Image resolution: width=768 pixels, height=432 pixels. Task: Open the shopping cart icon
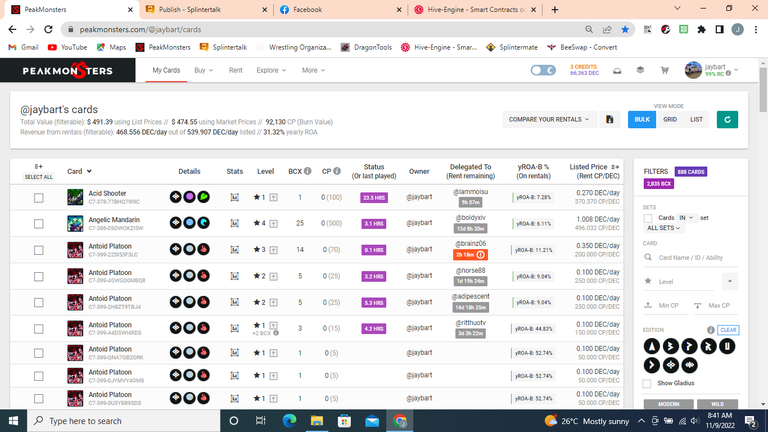(x=665, y=71)
